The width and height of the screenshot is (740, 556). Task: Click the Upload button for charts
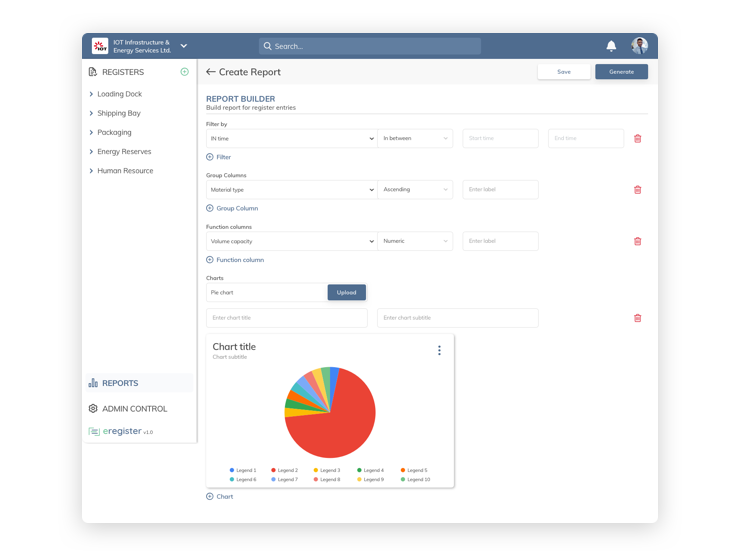[346, 293]
